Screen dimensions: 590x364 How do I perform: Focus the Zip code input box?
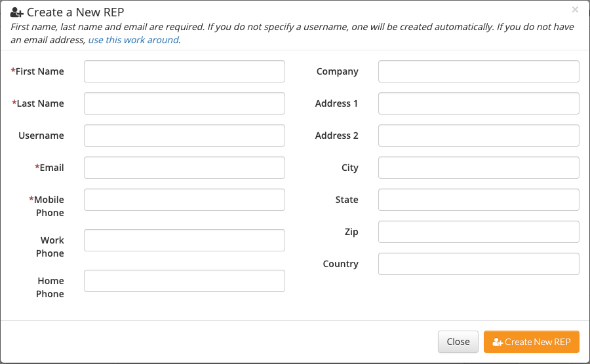coord(479,232)
